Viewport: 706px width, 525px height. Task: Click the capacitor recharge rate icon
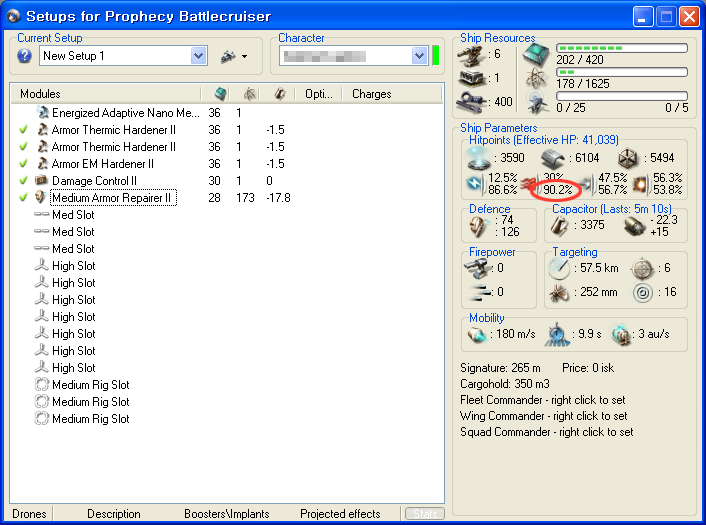pos(636,226)
